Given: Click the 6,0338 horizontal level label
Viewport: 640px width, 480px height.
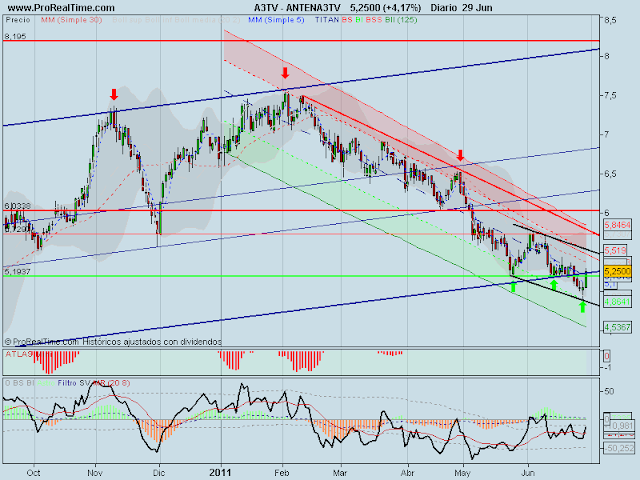Looking at the screenshot, I should (x=18, y=206).
